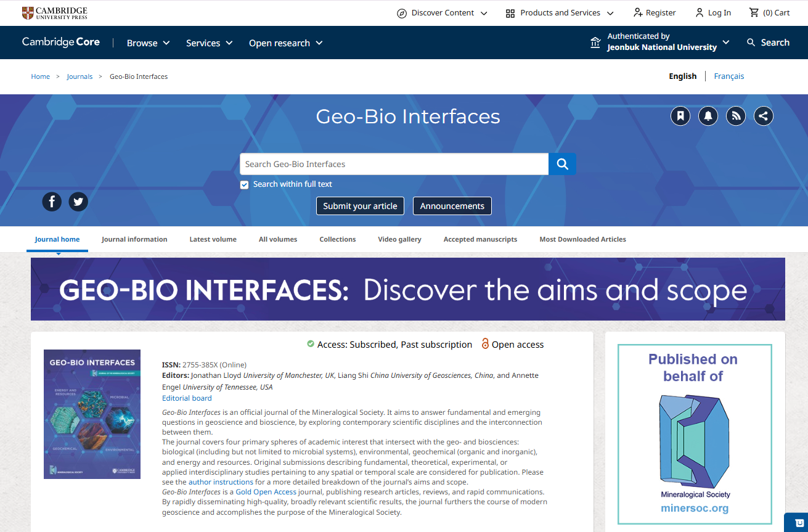
Task: Expand the Open research menu
Action: point(286,43)
